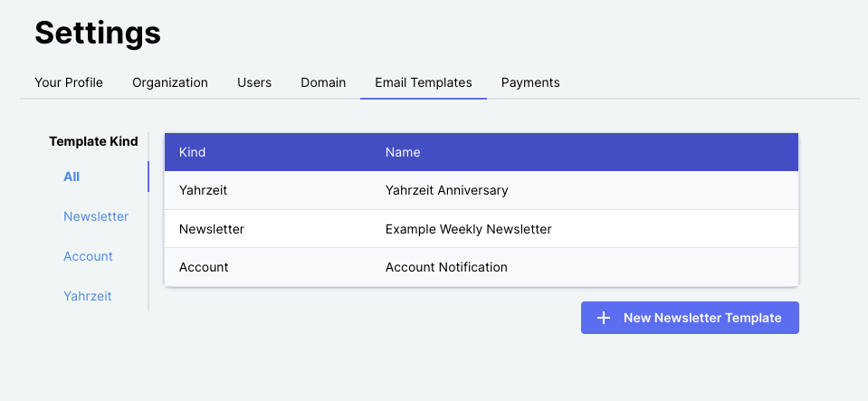Select All in Template Kind sidebar

tap(72, 177)
